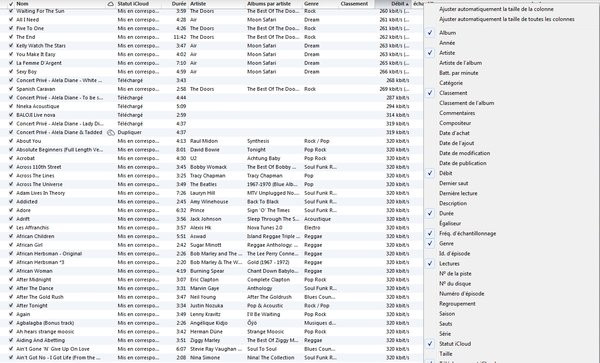This screenshot has height=363, width=600.
Task: Uncheck the 'All I Need' song checkbox
Action: tap(11, 20)
